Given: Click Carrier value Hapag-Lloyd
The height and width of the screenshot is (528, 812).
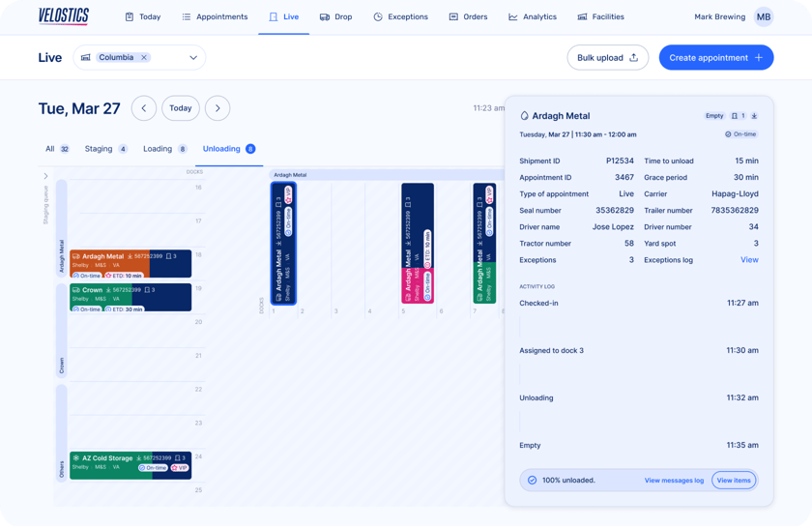Looking at the screenshot, I should click(x=735, y=193).
